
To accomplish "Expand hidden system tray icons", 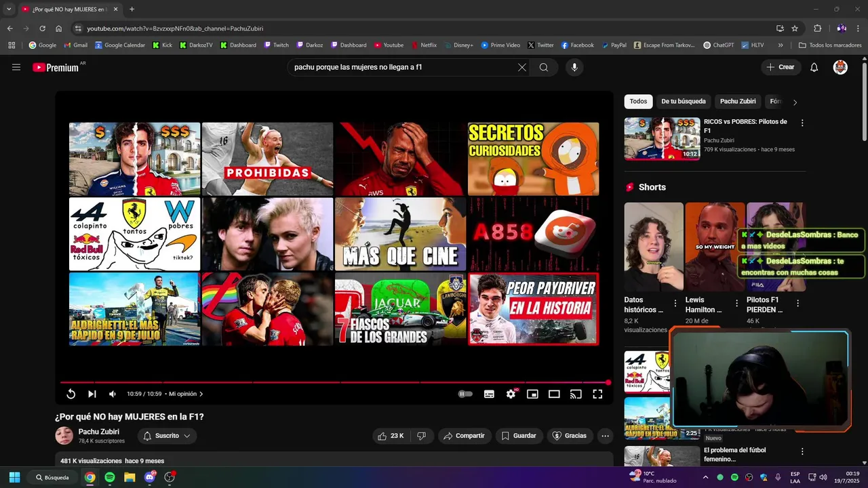I will [705, 477].
